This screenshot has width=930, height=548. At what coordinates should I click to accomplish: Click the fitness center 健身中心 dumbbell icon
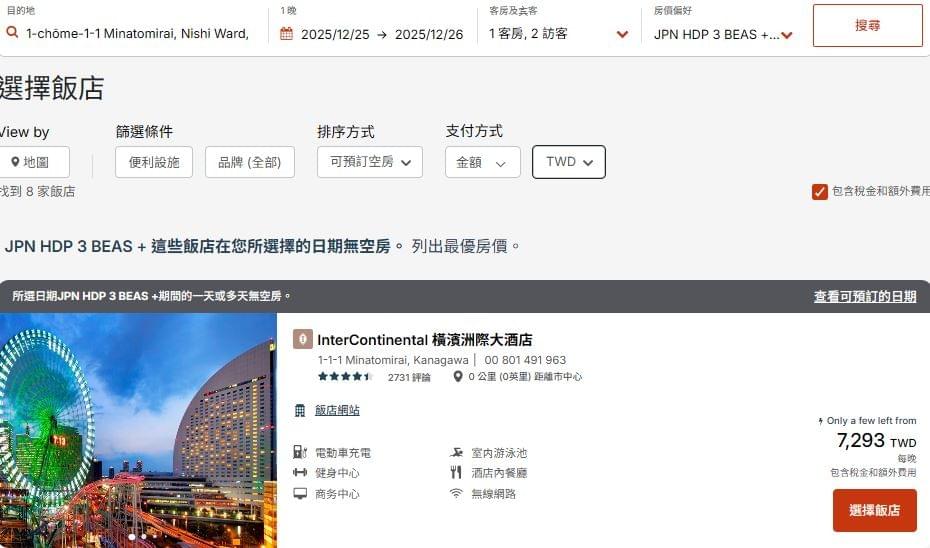point(300,473)
